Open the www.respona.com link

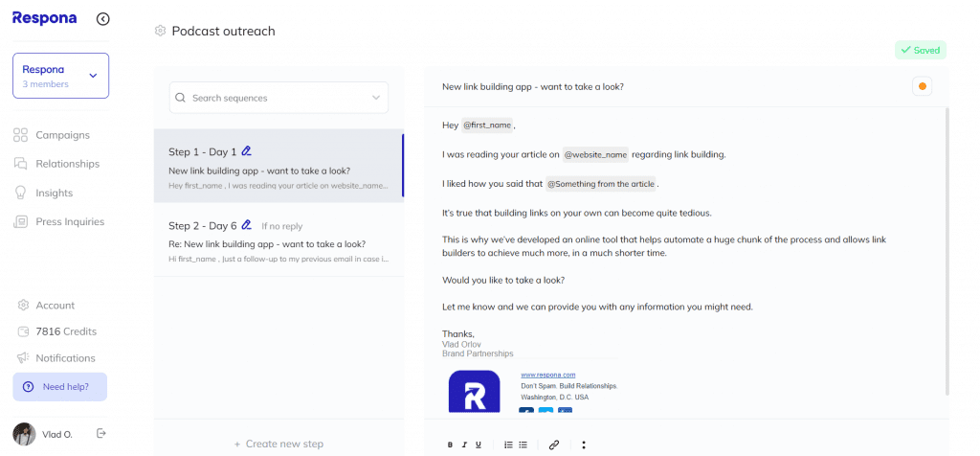point(547,375)
